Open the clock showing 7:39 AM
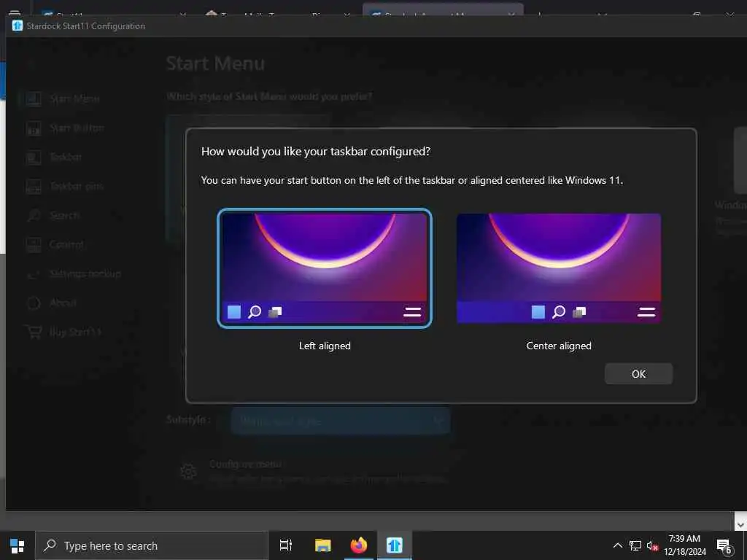 point(684,545)
